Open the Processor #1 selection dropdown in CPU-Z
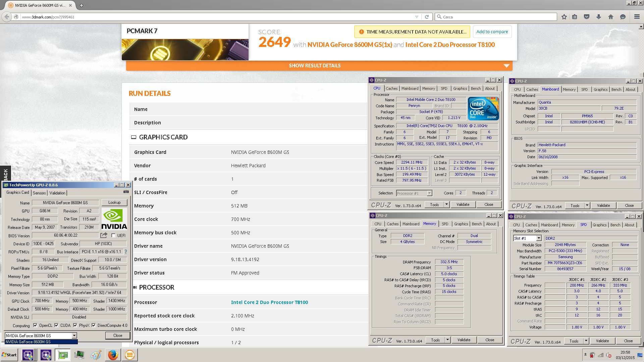 click(429, 193)
